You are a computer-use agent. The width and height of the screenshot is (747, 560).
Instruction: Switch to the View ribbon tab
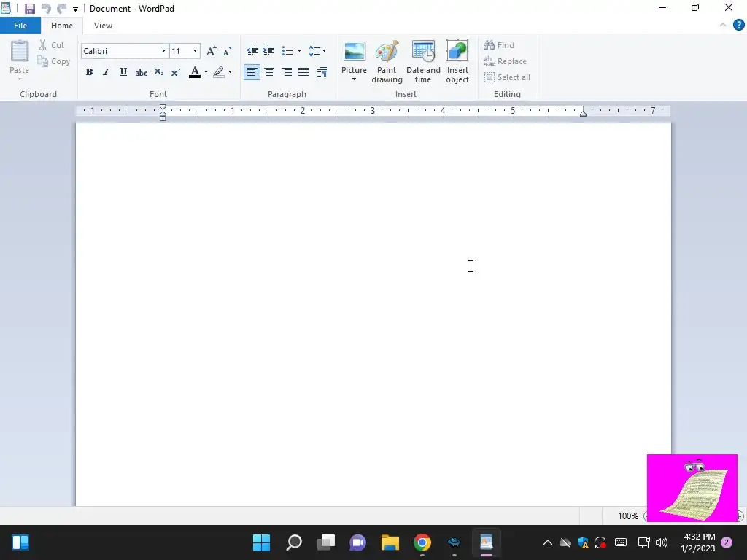[103, 26]
